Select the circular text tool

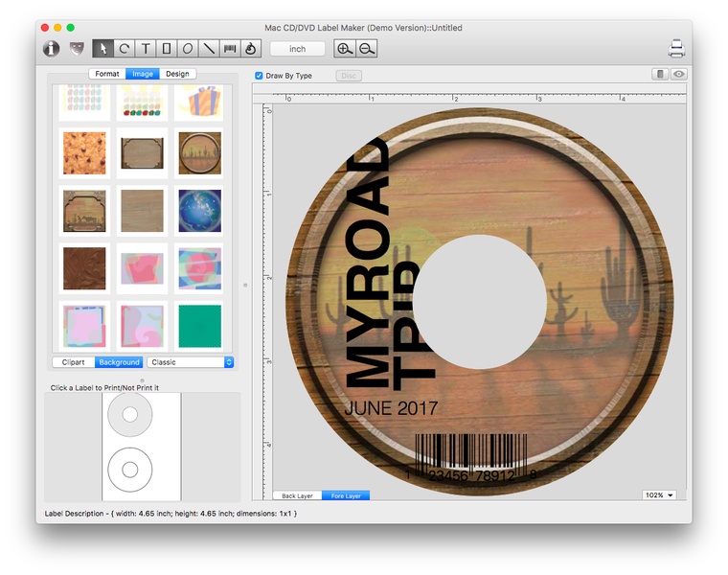125,48
